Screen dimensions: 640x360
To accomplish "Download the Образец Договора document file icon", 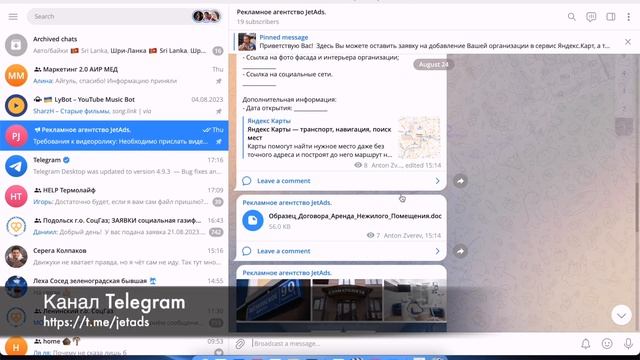I will (x=253, y=220).
